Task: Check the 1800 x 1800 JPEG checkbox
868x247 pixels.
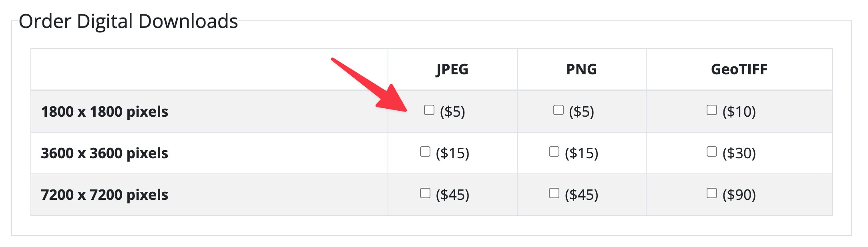Action: [x=429, y=110]
